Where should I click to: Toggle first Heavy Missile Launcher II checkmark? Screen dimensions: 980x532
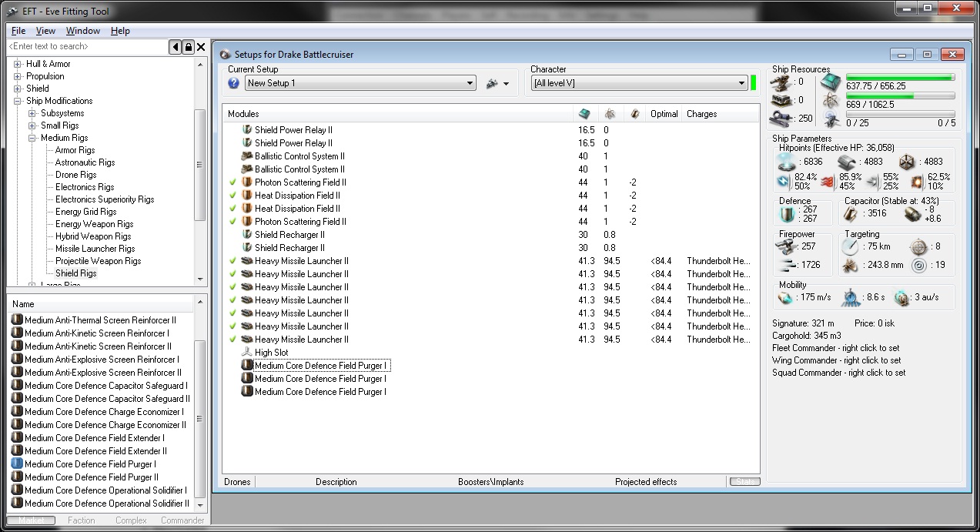[233, 261]
